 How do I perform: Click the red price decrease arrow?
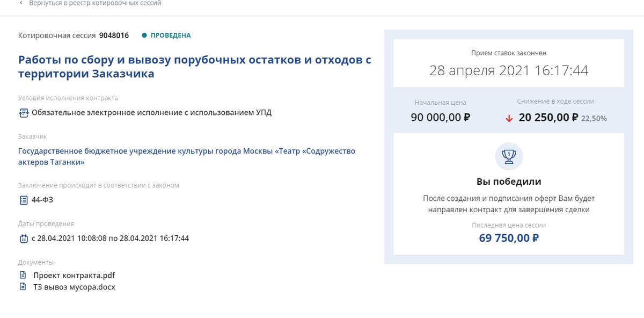tap(509, 118)
